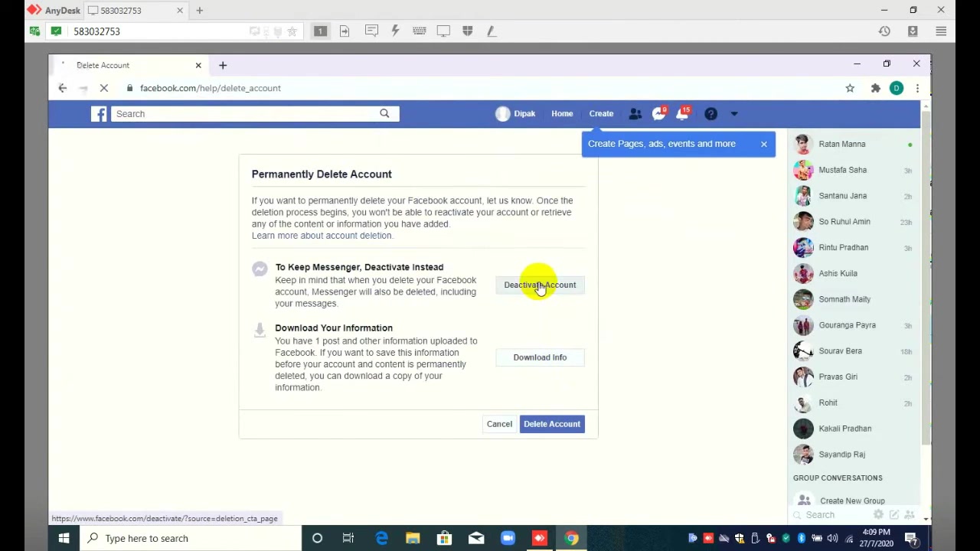Open the Notifications bell icon
The width and height of the screenshot is (980, 551).
683,113
